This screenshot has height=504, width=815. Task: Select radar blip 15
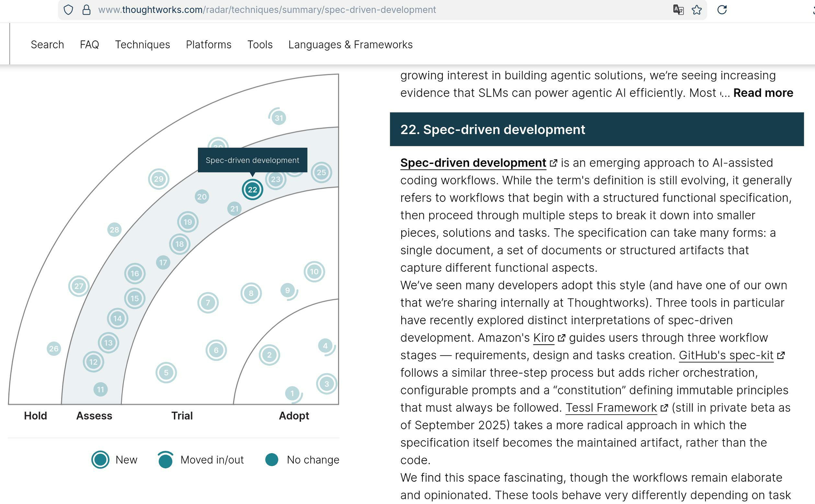point(135,298)
